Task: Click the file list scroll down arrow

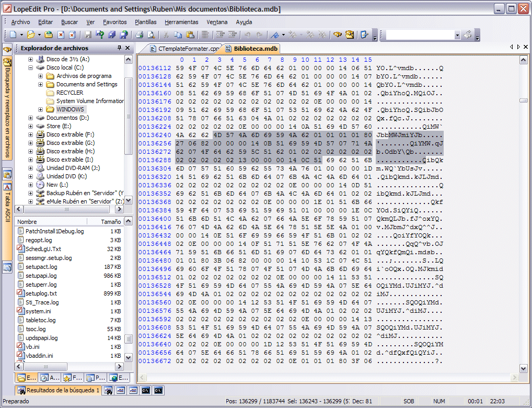Action: [128, 357]
